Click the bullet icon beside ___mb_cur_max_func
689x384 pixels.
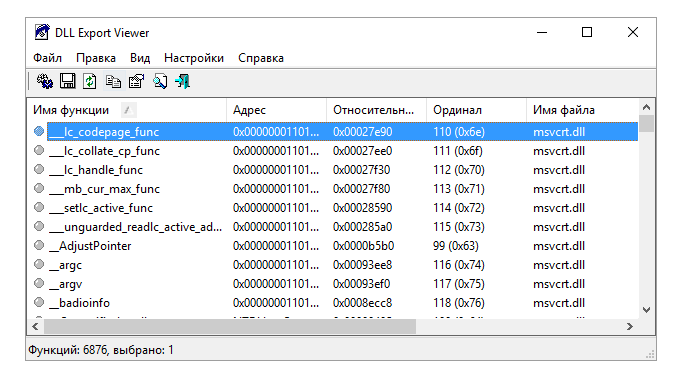point(39,188)
